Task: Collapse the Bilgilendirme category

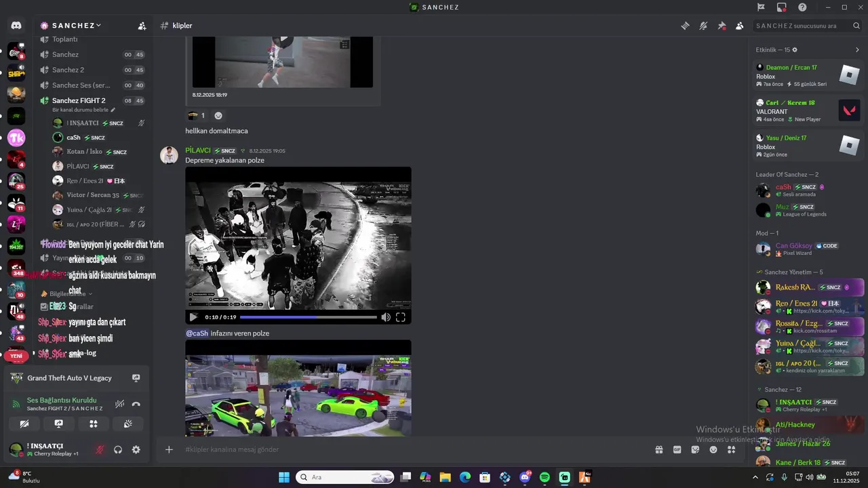Action: coord(66,293)
